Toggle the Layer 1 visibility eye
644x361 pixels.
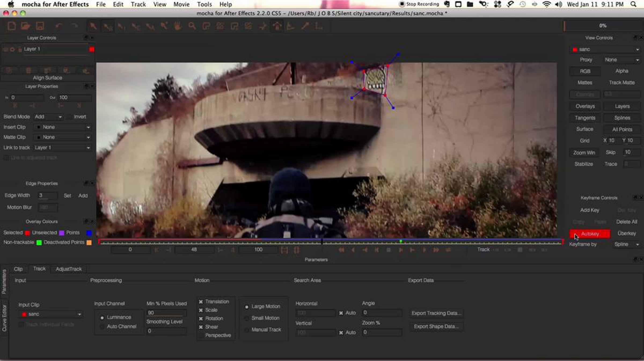5,49
